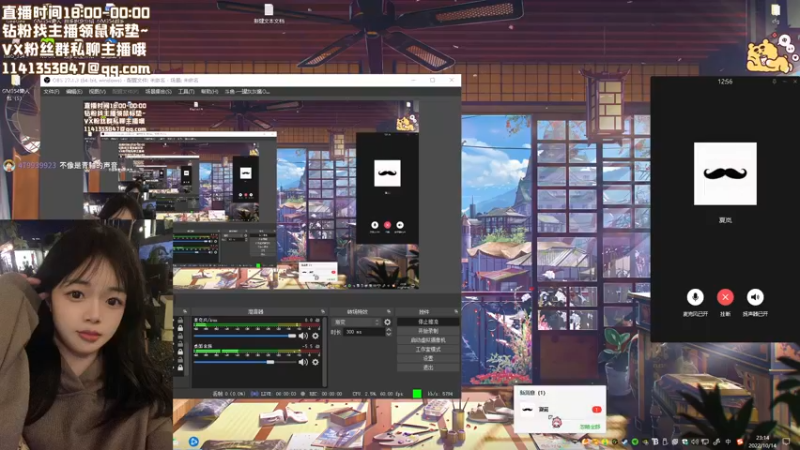Open gear settings for 麦克风/Aux channel

tap(315, 335)
